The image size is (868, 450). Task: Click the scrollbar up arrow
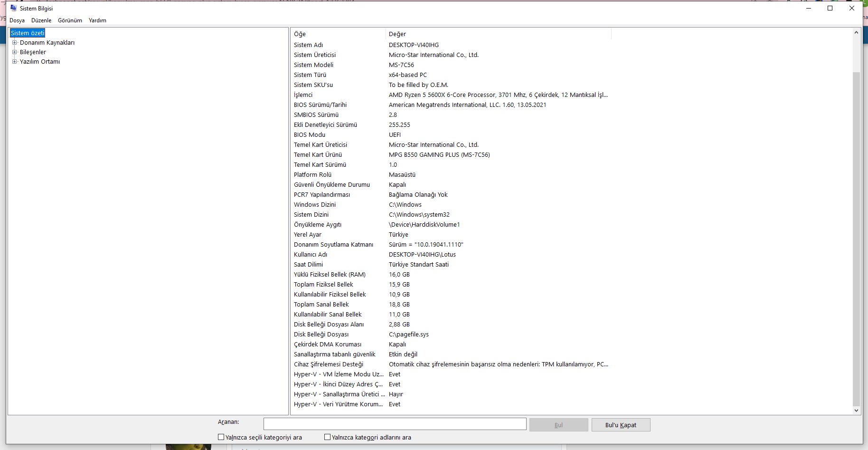pyautogui.click(x=856, y=32)
